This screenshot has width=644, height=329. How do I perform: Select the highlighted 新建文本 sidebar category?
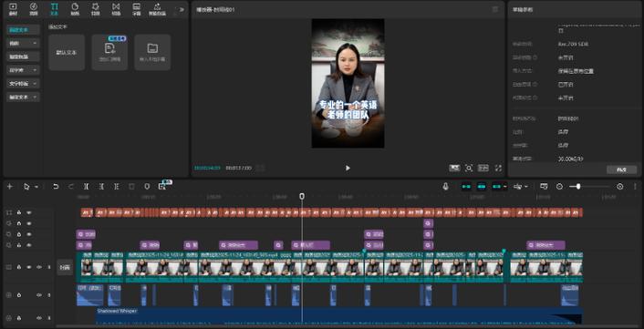click(23, 29)
